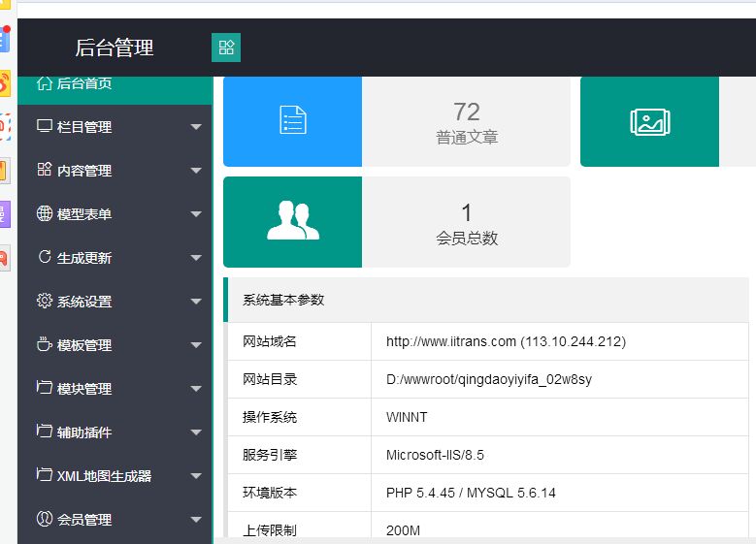This screenshot has height=544, width=756.
Task: Click the 服务引擎 row label
Action: point(270,455)
